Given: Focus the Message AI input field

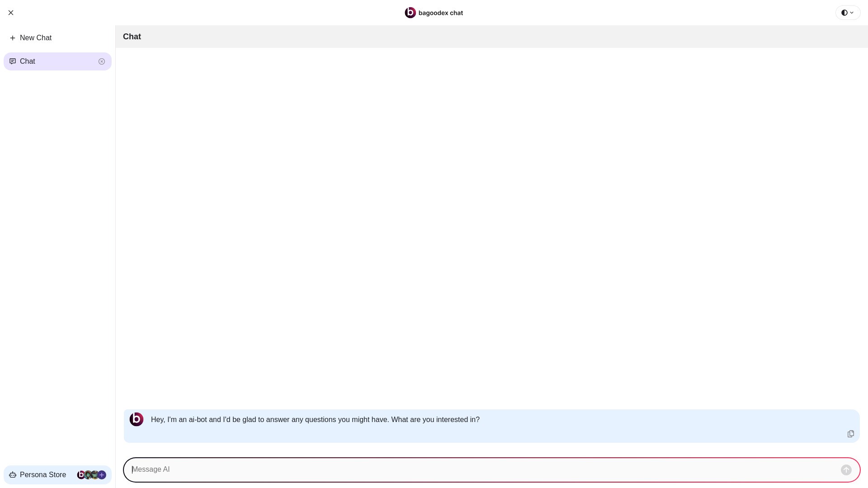Looking at the screenshot, I should (479, 469).
